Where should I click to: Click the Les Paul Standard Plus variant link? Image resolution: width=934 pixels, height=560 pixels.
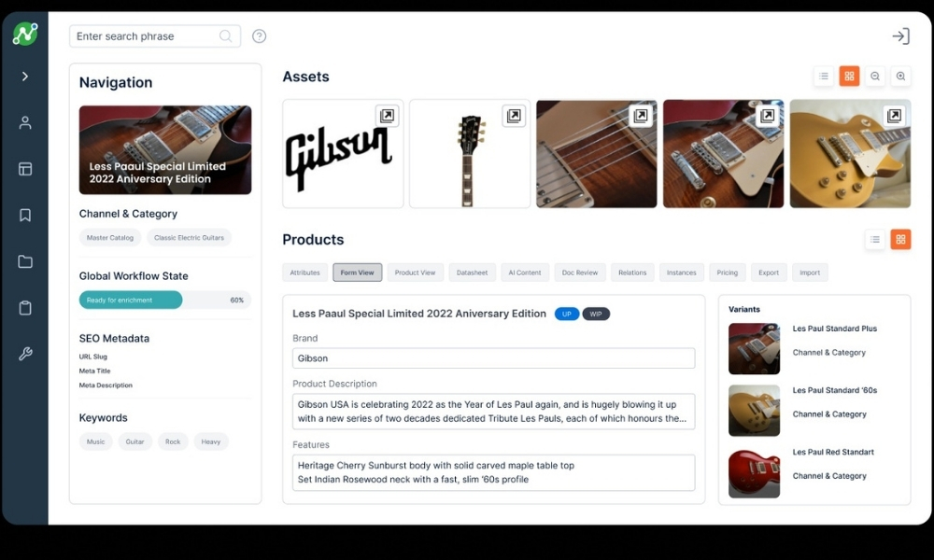[x=834, y=329]
